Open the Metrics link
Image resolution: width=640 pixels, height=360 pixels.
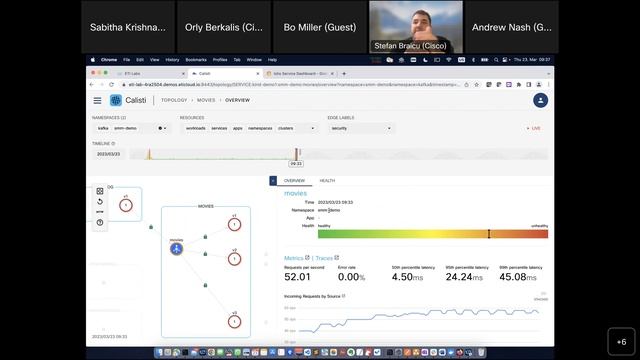293,258
